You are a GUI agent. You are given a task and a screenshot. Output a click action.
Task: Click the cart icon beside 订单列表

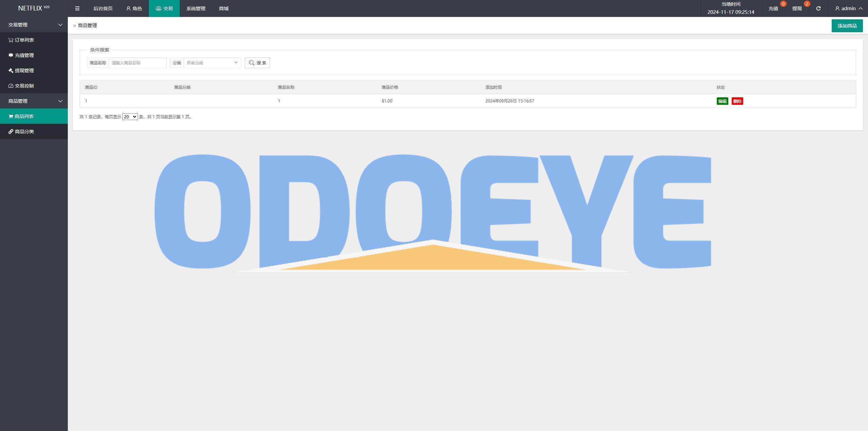[x=11, y=40]
